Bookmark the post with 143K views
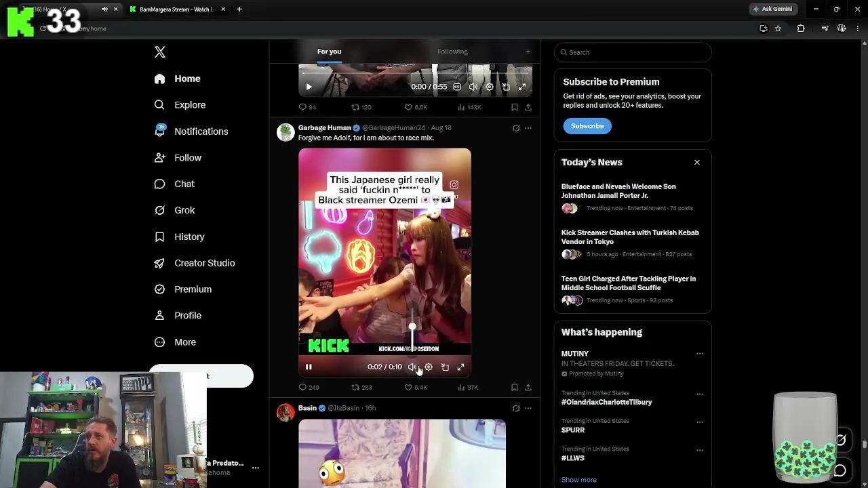The width and height of the screenshot is (868, 488). pos(515,107)
